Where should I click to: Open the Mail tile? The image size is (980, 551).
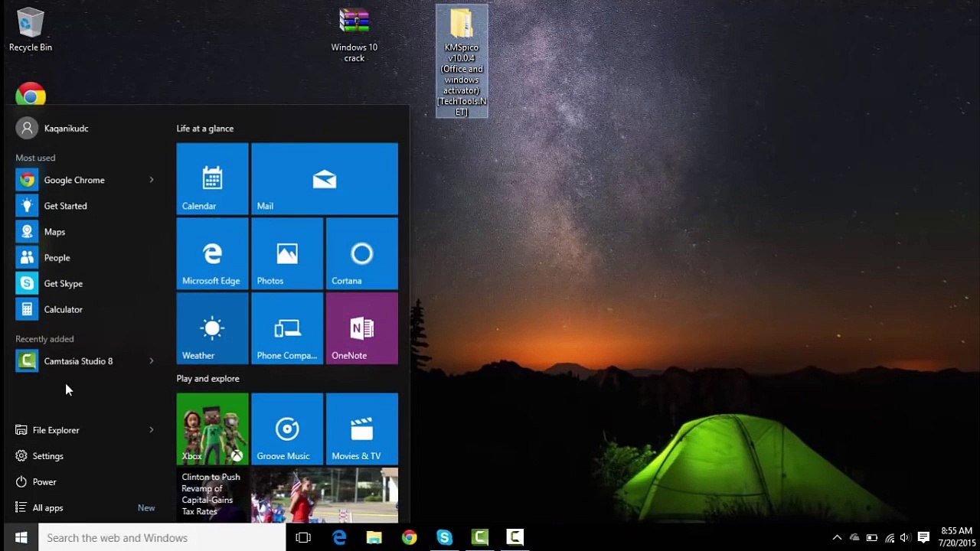coord(325,178)
